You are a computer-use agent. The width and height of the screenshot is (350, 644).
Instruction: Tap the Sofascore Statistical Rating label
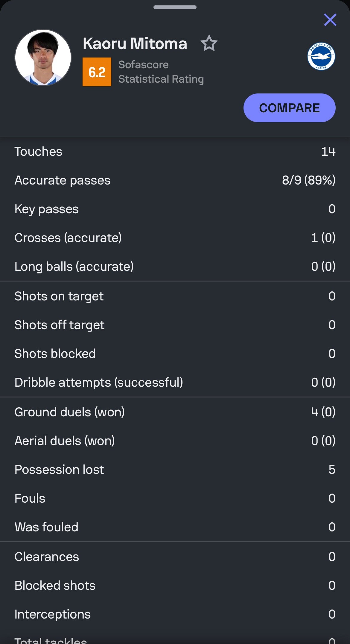tap(161, 72)
